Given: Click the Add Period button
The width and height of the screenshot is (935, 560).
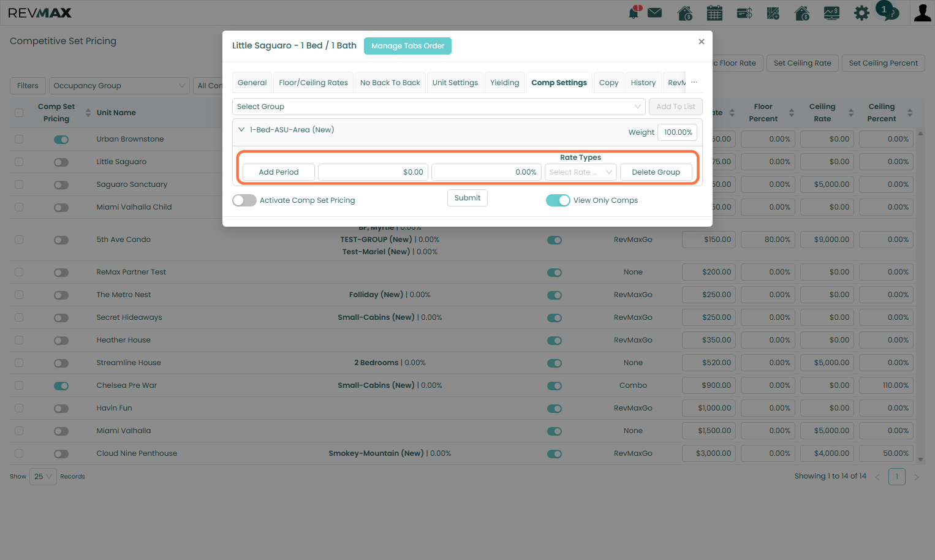Looking at the screenshot, I should pos(279,172).
